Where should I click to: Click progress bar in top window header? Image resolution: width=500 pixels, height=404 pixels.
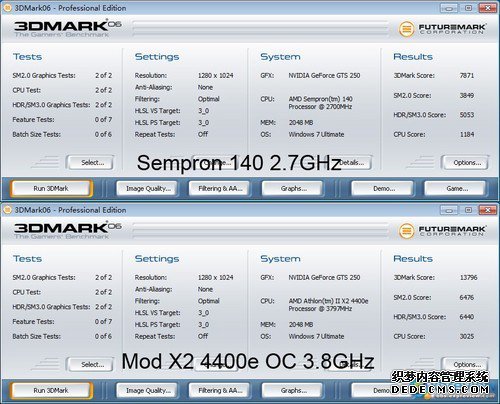[261, 29]
